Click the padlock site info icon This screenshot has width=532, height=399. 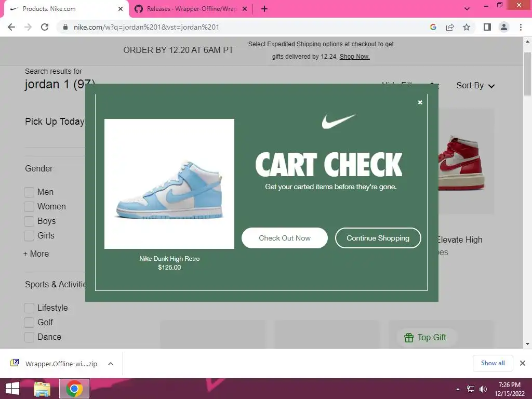[x=65, y=27]
